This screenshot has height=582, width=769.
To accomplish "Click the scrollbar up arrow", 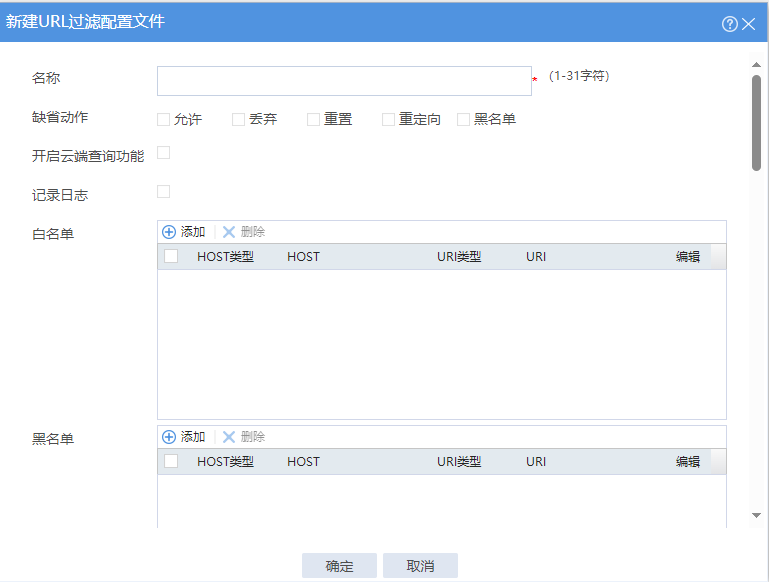I will [756, 65].
